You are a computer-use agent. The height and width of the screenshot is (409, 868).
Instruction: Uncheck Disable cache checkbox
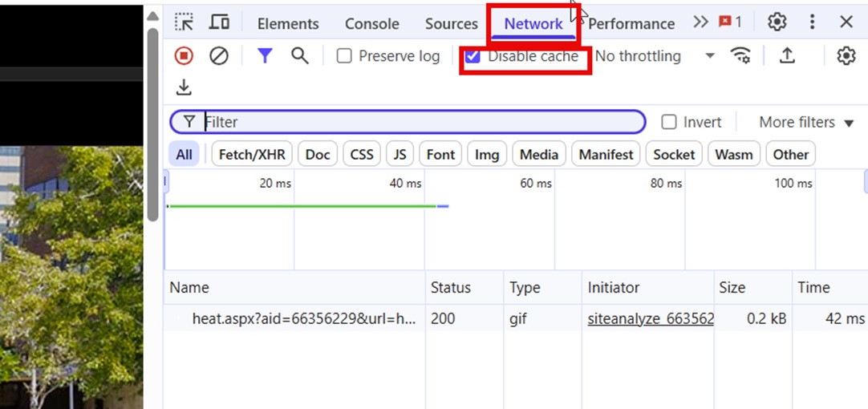tap(473, 56)
